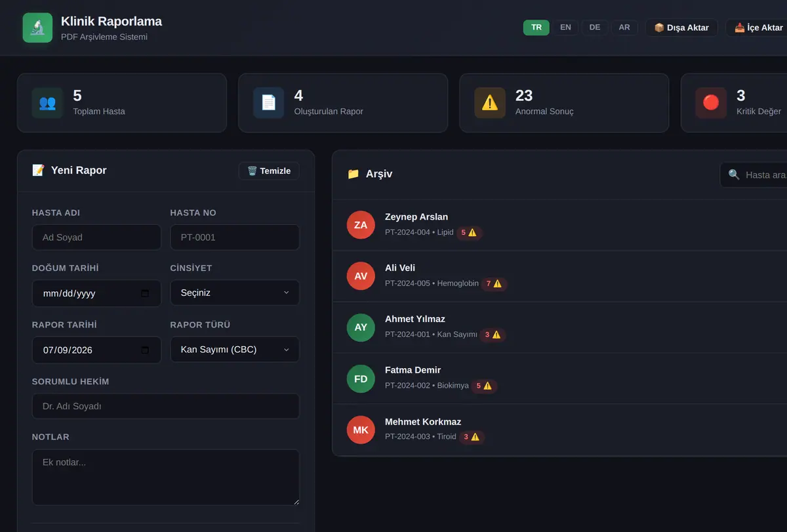Open the Rapor Türü dropdown
Image resolution: width=787 pixels, height=532 pixels.
coord(235,350)
